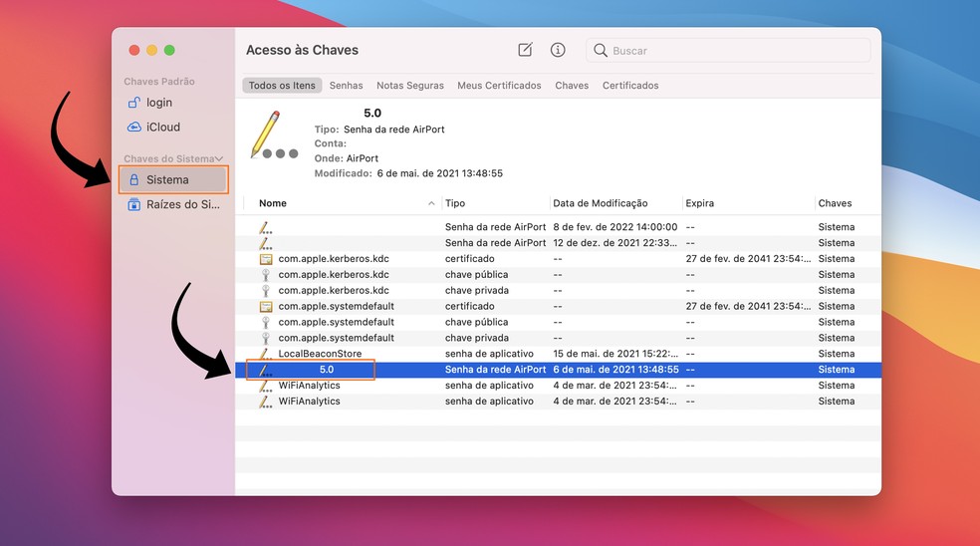Click the Raízes do Sistema keychain icon
The height and width of the screenshot is (546, 980).
pyautogui.click(x=134, y=204)
